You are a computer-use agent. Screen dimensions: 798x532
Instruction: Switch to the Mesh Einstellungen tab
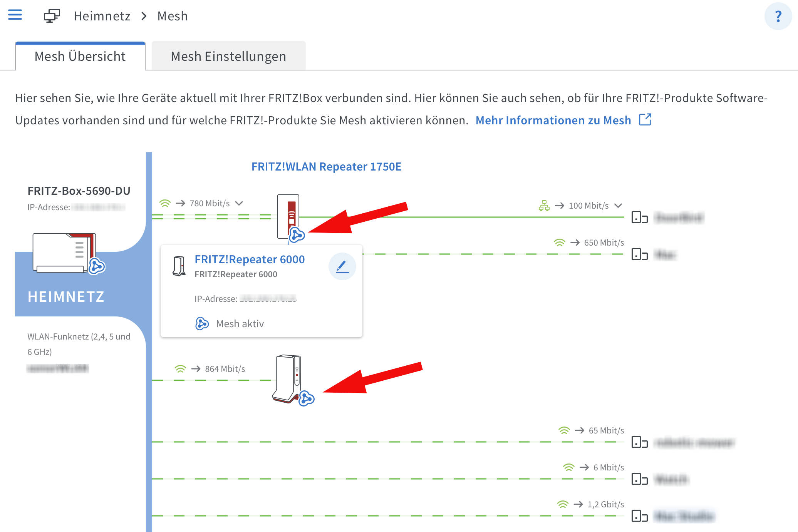(228, 56)
